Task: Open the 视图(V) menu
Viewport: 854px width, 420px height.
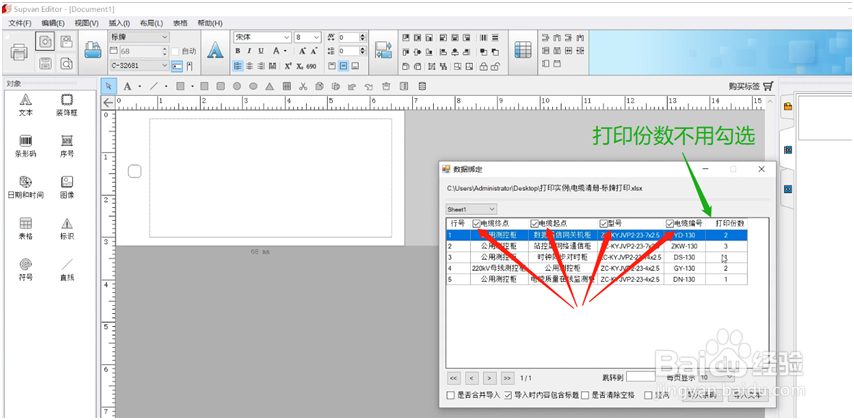Action: point(86,23)
